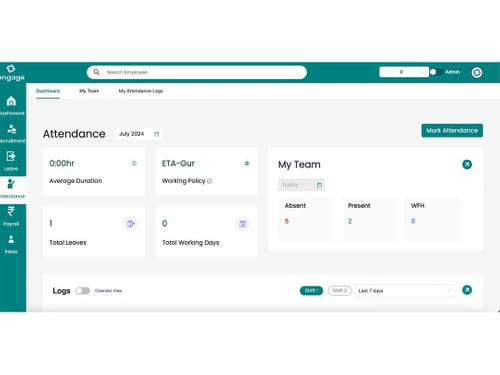Click the ETA-Gur working policy icon
Viewport: 500px width, 375px height.
point(247,163)
